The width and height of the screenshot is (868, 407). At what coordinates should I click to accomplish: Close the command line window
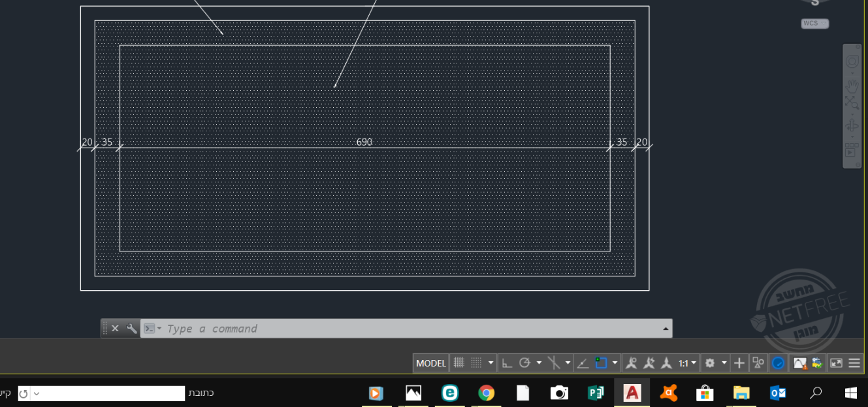(x=115, y=329)
